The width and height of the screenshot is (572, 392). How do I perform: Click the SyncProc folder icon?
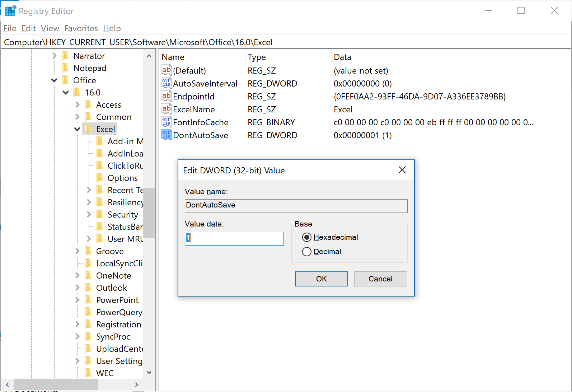[x=88, y=336]
